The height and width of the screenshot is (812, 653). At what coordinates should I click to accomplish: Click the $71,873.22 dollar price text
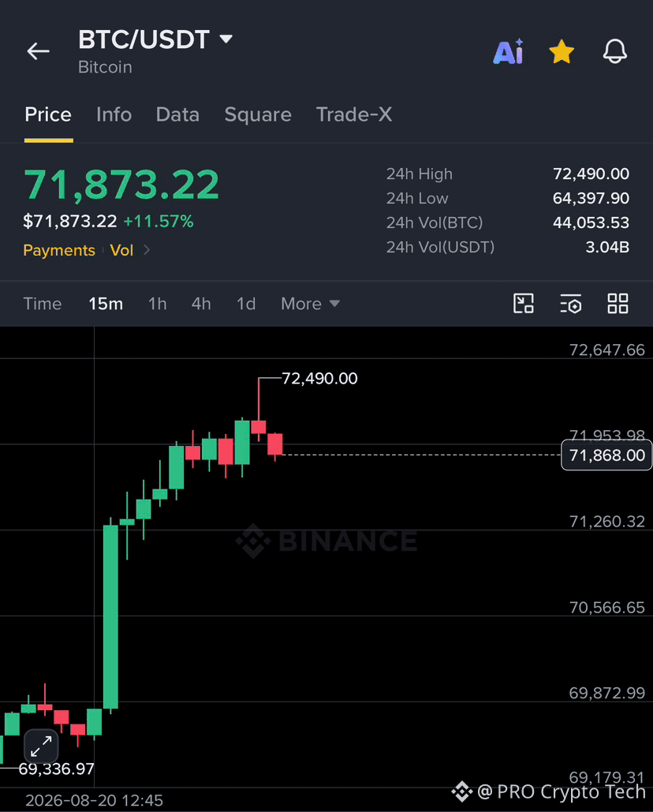pos(70,222)
